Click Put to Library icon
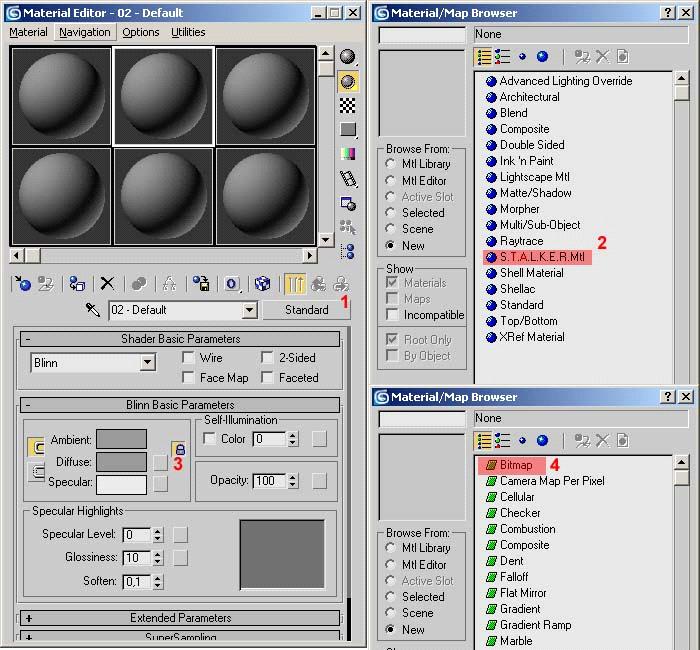The height and width of the screenshot is (650, 700). tap(201, 284)
